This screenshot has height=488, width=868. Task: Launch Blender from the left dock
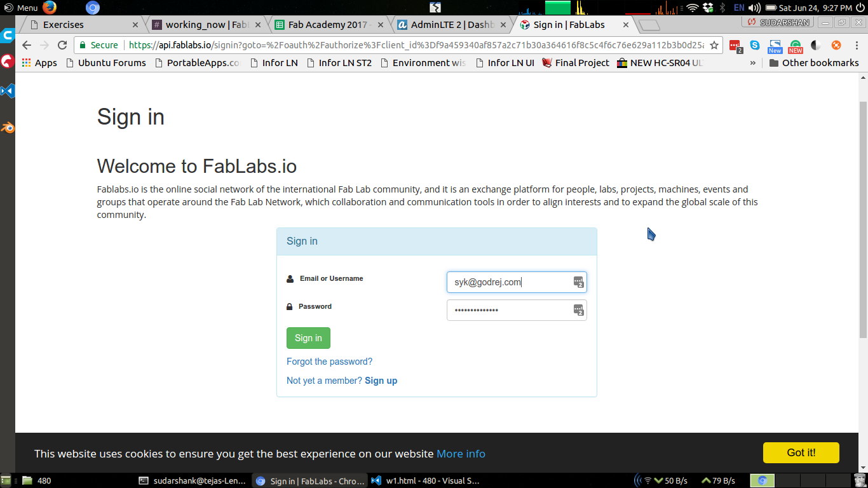[8, 127]
